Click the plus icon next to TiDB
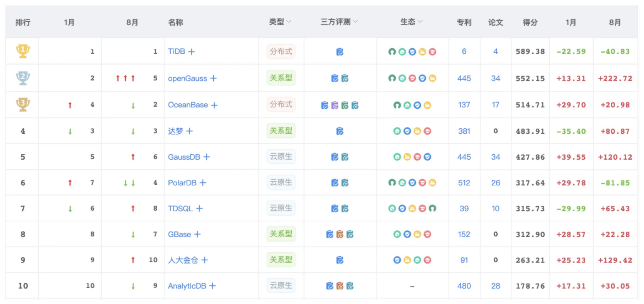The height and width of the screenshot is (304, 644). tap(191, 52)
